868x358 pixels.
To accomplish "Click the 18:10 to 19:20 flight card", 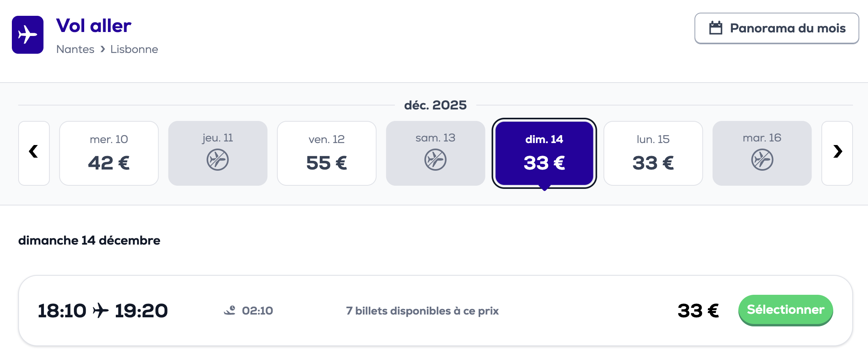I will pos(395,311).
